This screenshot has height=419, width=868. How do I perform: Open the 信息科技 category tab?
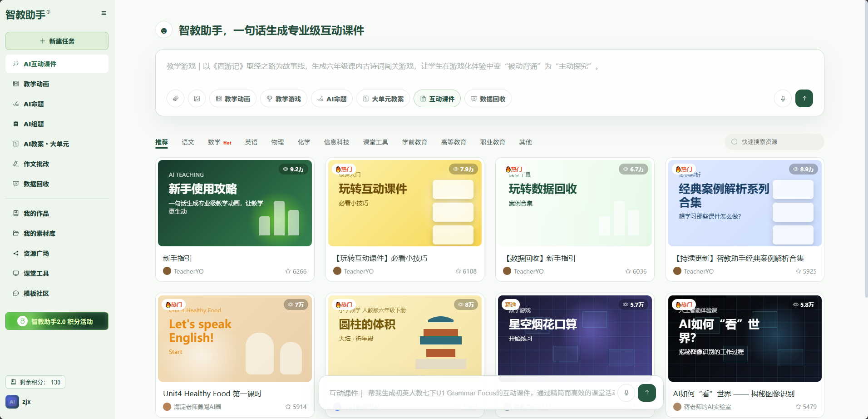tap(336, 142)
